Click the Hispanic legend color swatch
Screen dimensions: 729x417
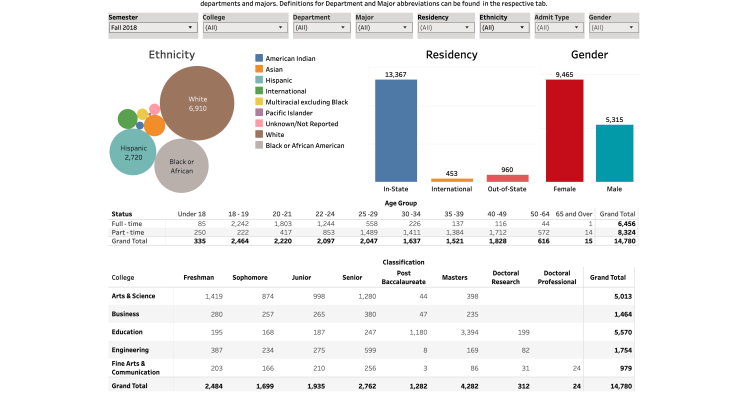pos(260,80)
